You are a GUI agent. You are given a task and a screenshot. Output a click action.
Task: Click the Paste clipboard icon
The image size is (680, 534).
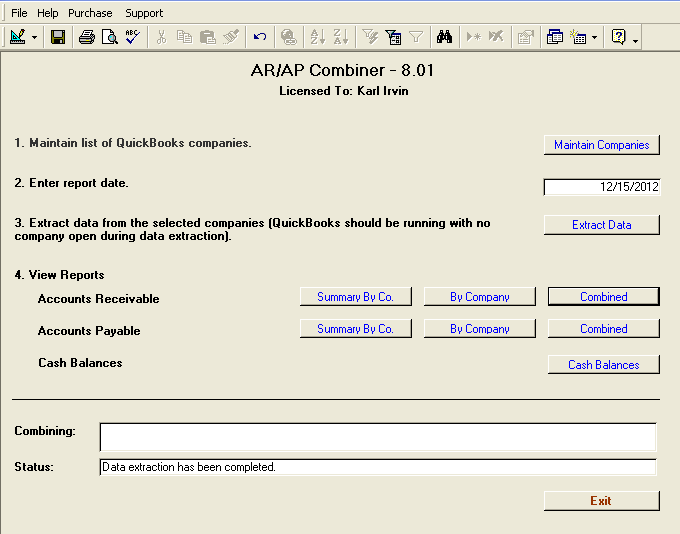[208, 37]
